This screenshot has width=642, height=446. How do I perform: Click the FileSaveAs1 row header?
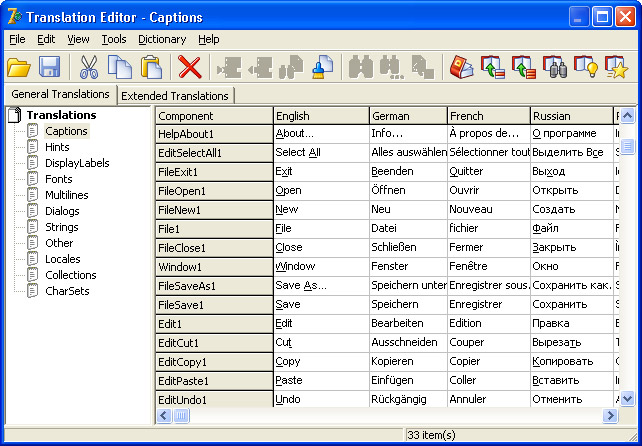(214, 285)
